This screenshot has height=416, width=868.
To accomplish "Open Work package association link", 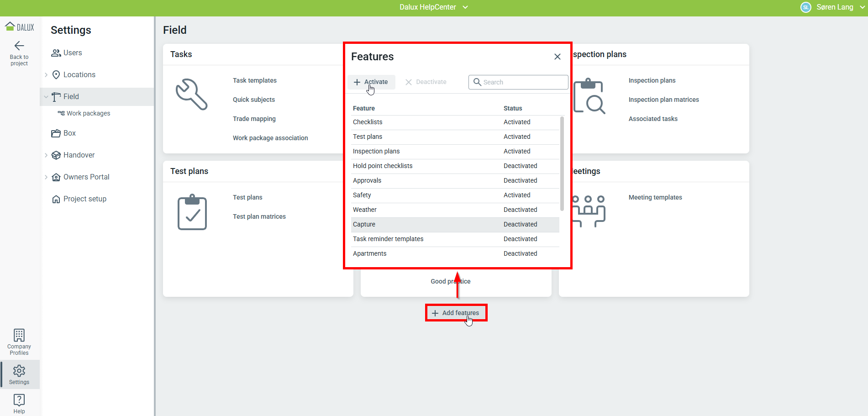I will (270, 138).
